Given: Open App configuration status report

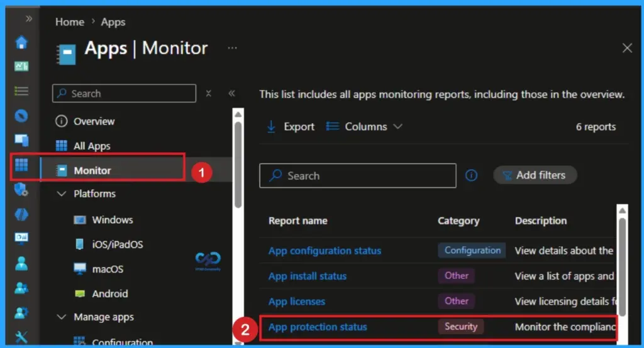Looking at the screenshot, I should (x=325, y=251).
